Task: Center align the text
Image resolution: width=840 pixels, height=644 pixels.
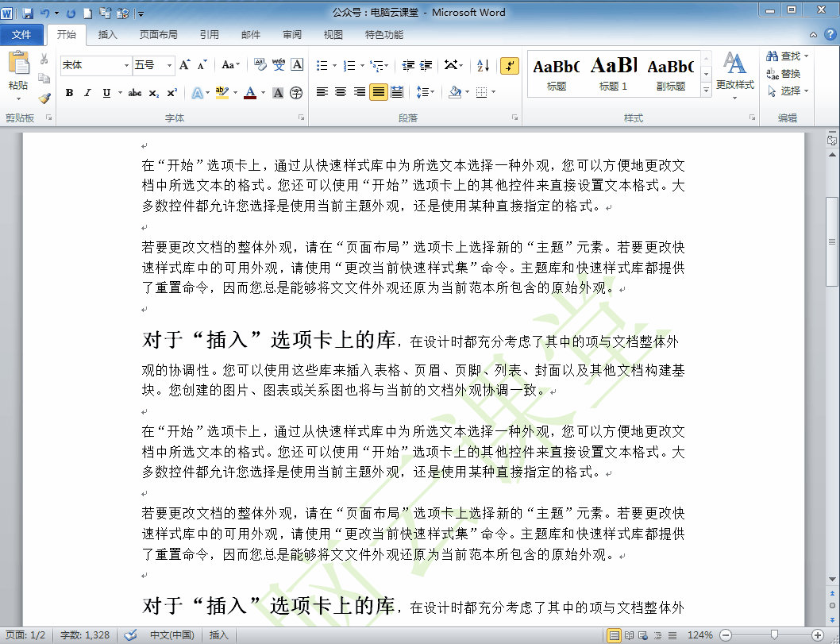Action: [340, 92]
